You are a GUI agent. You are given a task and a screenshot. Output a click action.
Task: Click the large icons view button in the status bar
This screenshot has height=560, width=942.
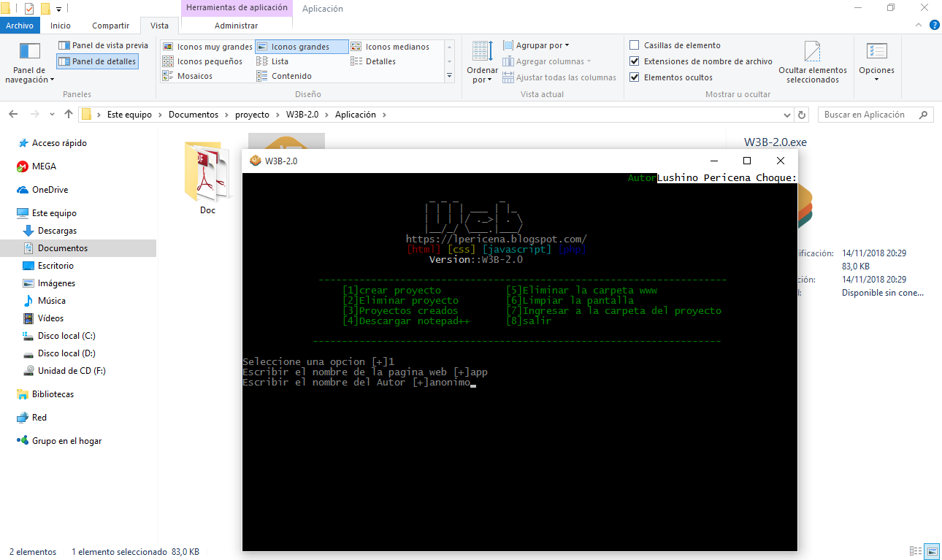pyautogui.click(x=932, y=551)
